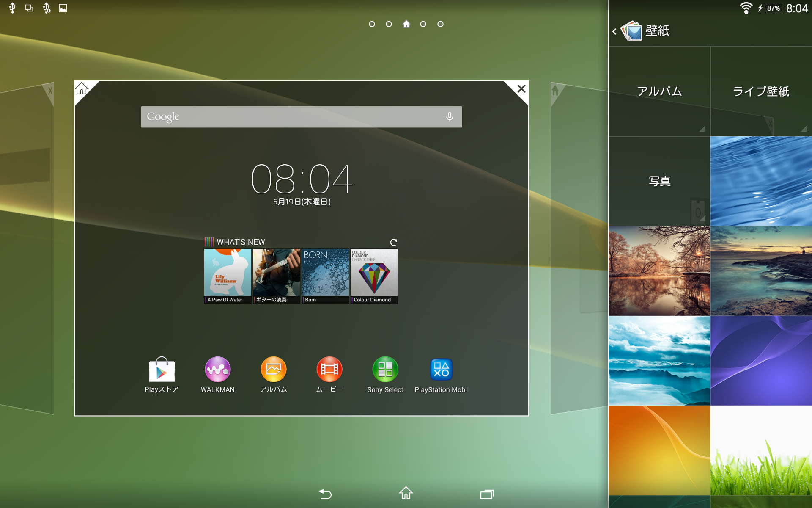Navigate to home screen page dot 4

pos(424,24)
